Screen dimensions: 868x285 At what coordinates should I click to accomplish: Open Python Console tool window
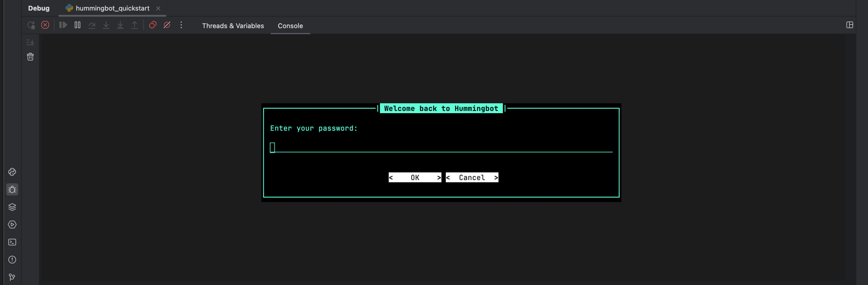tap(12, 172)
